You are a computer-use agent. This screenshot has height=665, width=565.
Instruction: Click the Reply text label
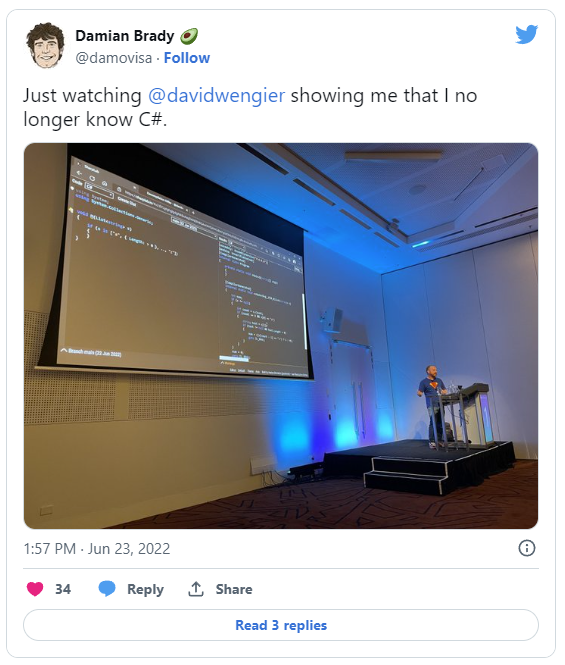pyautogui.click(x=145, y=590)
